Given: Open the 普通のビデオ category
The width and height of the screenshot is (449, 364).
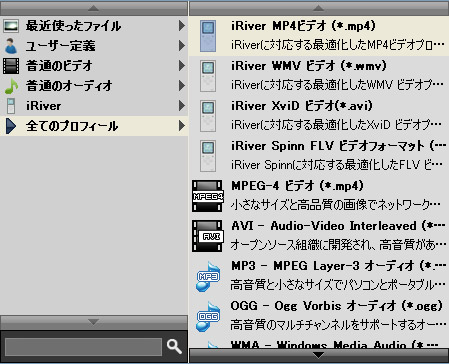Looking at the screenshot, I should coord(94,66).
